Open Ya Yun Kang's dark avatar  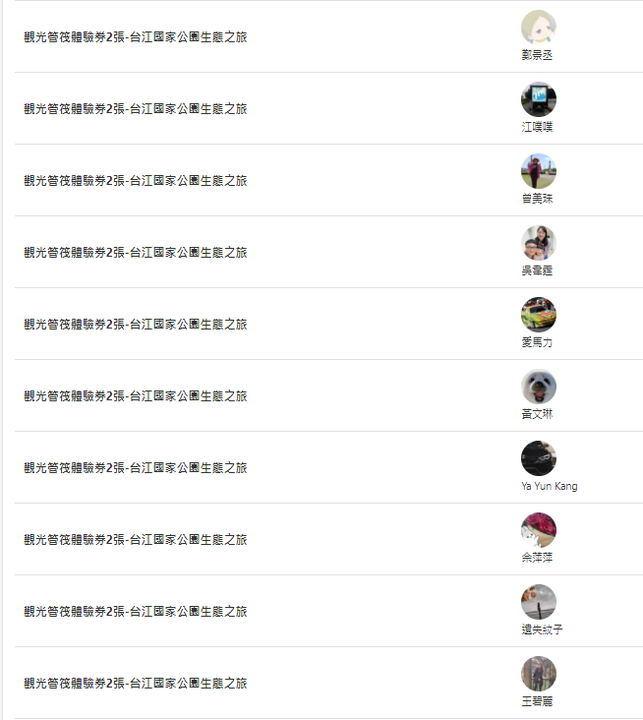(538, 458)
